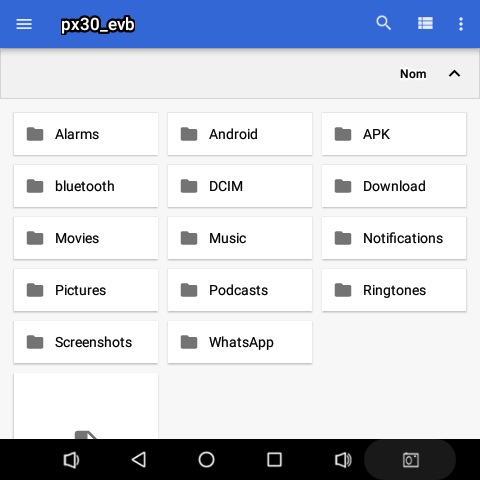
Task: Open the WhatsApp folder
Action: (240, 342)
